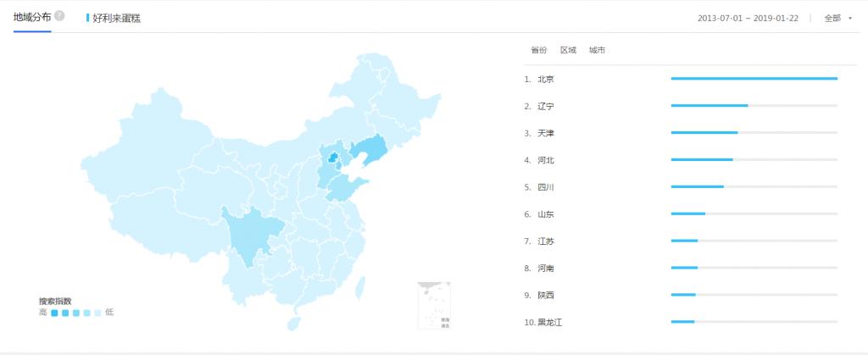Click 黑龙江 at rank 10
The image size is (868, 355).
pos(549,322)
